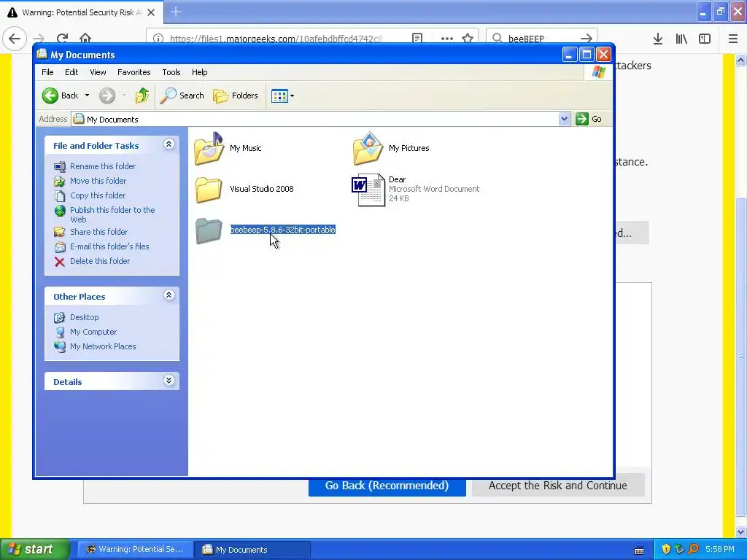Click the Firefox page scroll-up arrow

741,60
